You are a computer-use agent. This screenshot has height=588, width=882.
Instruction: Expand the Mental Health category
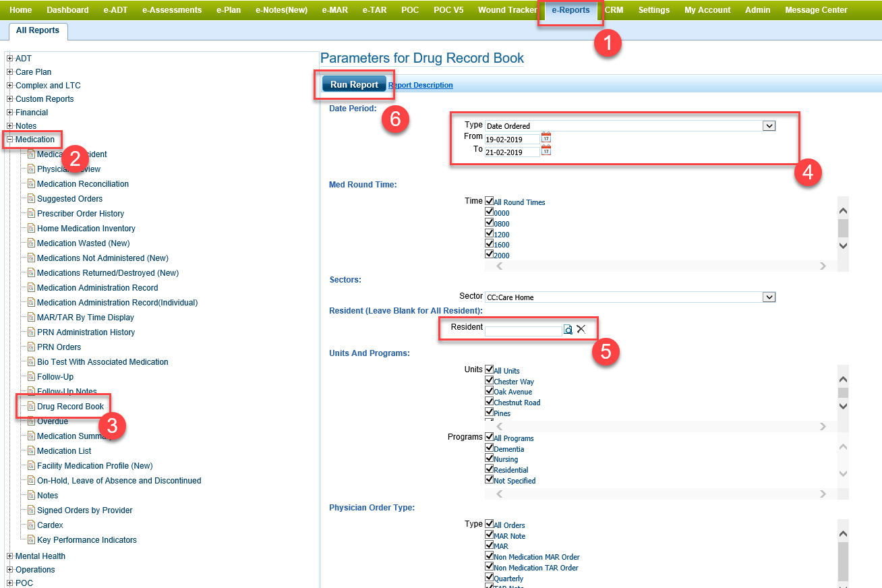pos(10,556)
